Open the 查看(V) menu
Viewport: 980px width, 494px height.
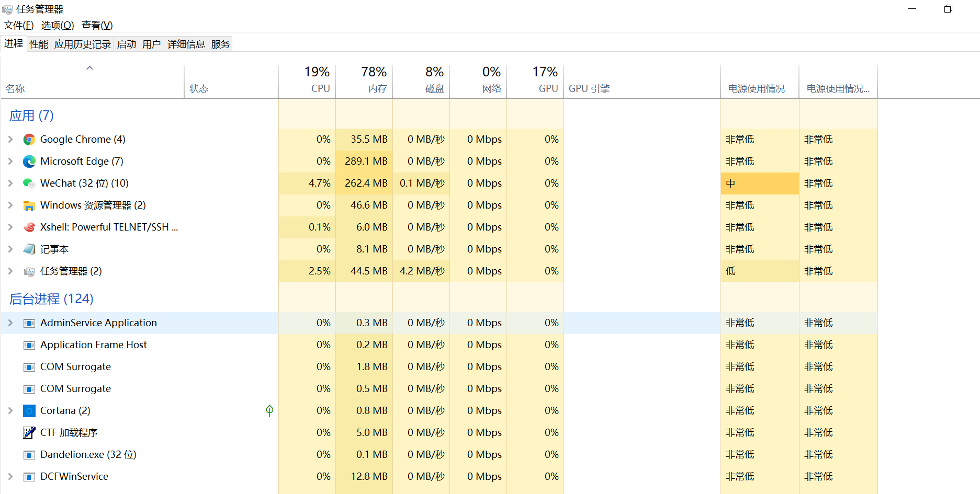(97, 26)
